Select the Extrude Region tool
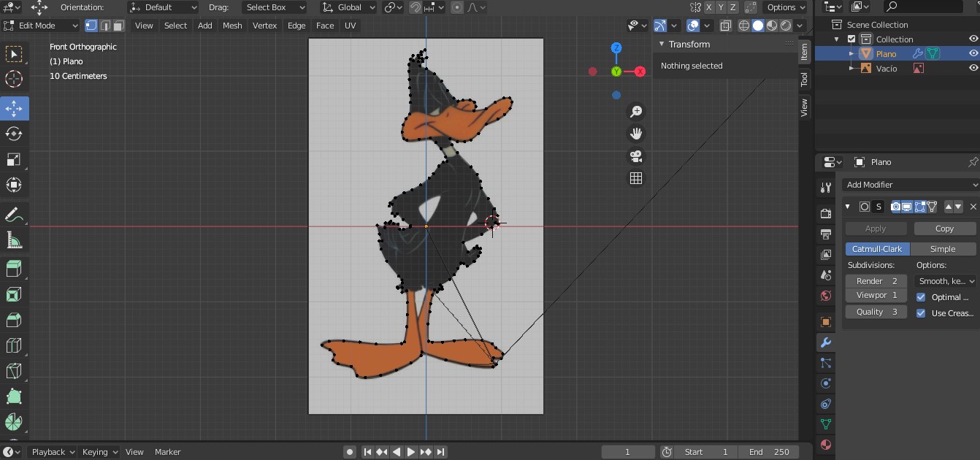980x460 pixels. click(x=14, y=269)
